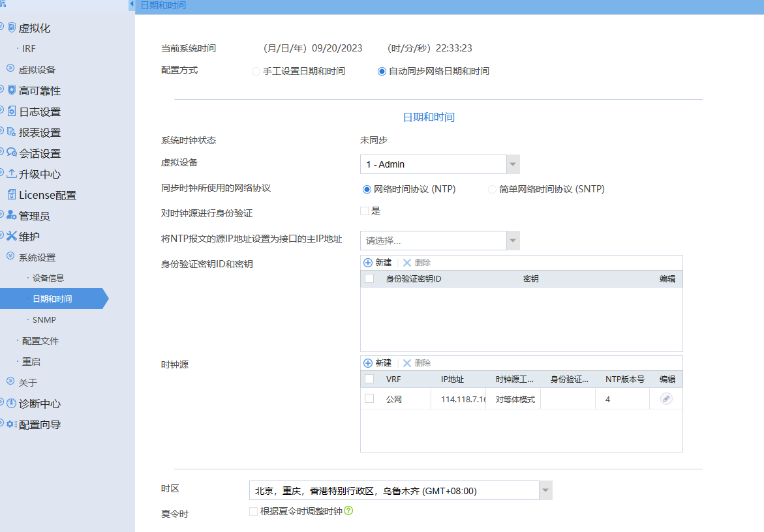Click the plus icon in 身份验证密钥 新建

pyautogui.click(x=368, y=263)
